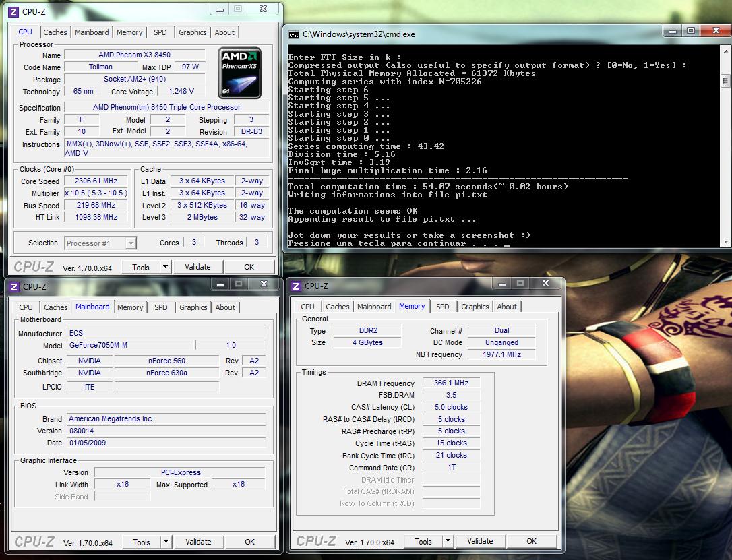732x560 pixels.
Task: Minimize the Memory CPU-Z window
Action: pos(502,283)
